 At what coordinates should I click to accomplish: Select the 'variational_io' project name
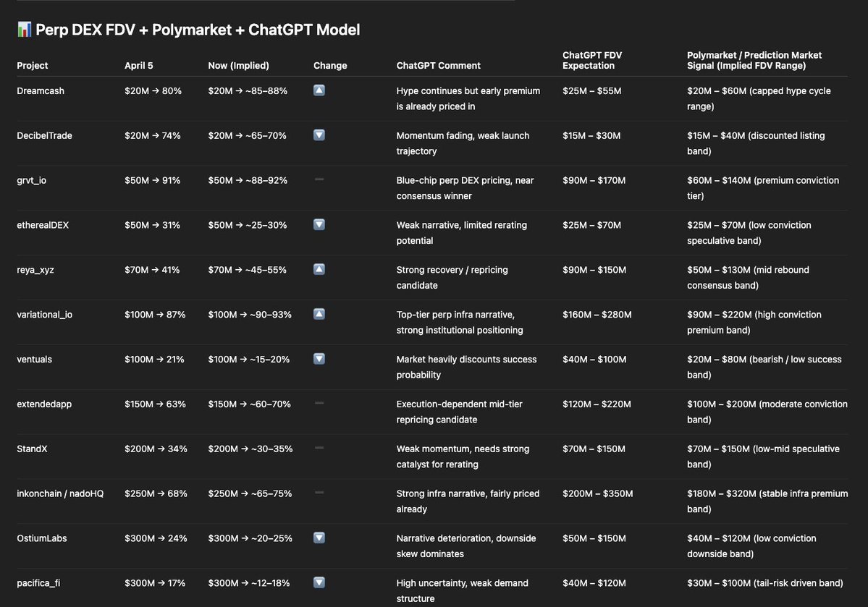(44, 315)
